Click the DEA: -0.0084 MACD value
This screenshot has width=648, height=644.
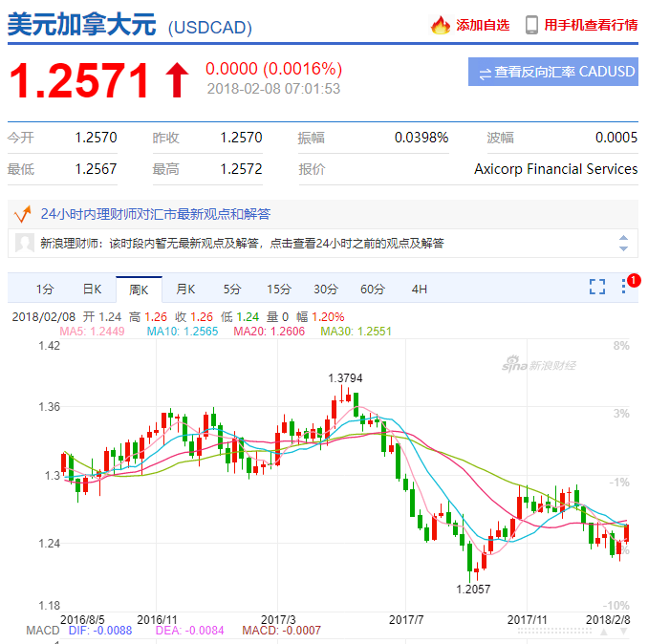[x=189, y=631]
